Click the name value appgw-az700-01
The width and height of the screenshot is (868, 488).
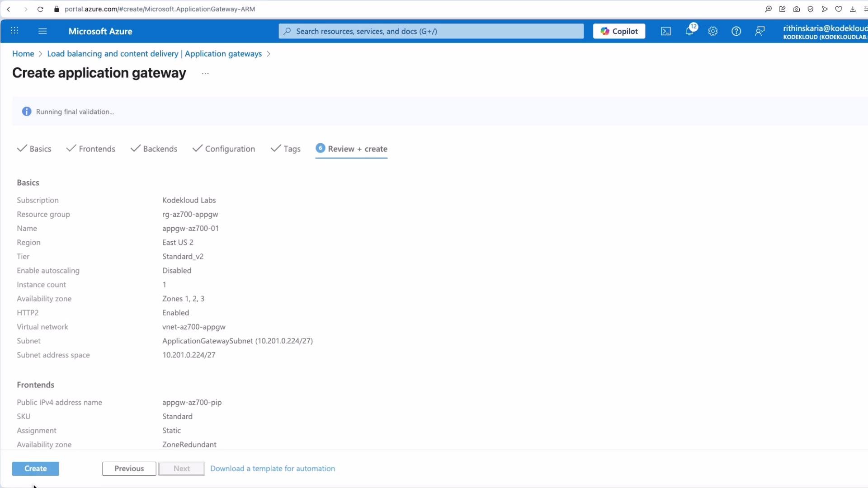point(190,228)
